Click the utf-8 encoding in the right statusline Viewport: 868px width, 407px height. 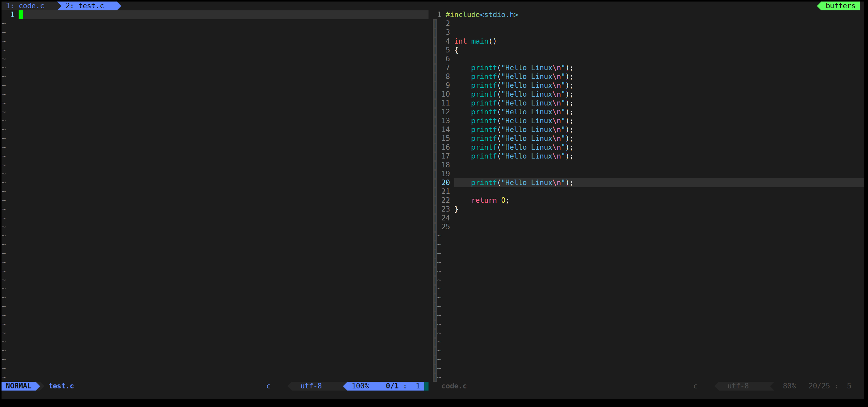tap(737, 386)
